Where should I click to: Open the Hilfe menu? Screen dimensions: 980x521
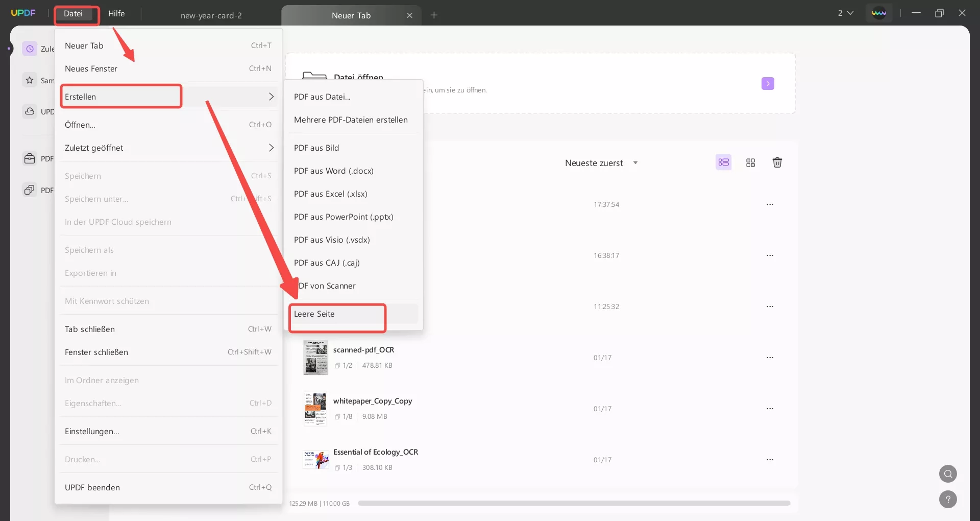click(116, 13)
